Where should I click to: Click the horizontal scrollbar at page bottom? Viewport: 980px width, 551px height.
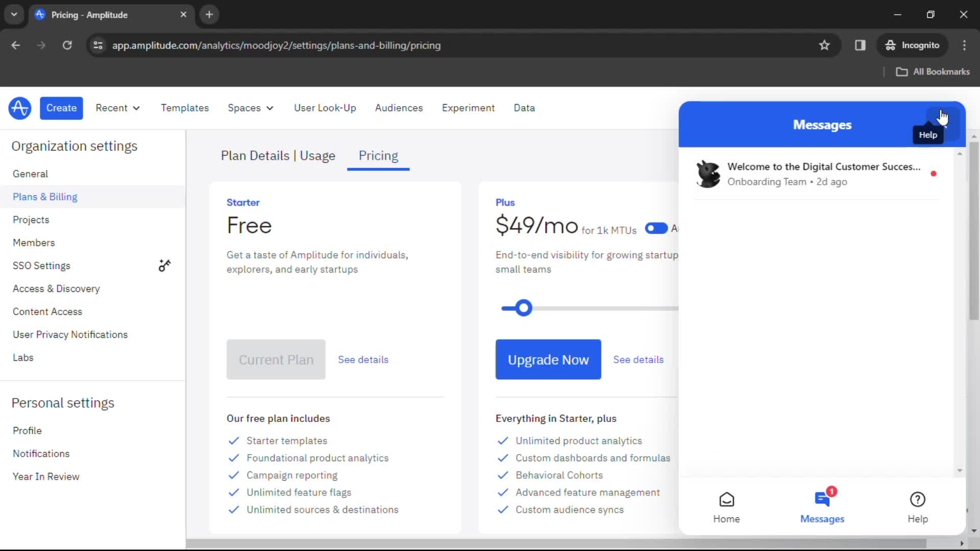click(556, 544)
